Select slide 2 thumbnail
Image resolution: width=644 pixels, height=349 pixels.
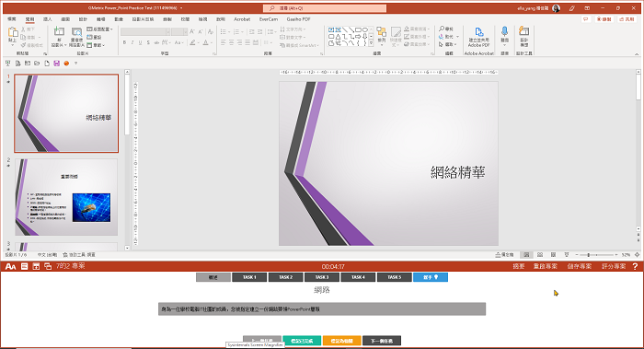pos(66,197)
